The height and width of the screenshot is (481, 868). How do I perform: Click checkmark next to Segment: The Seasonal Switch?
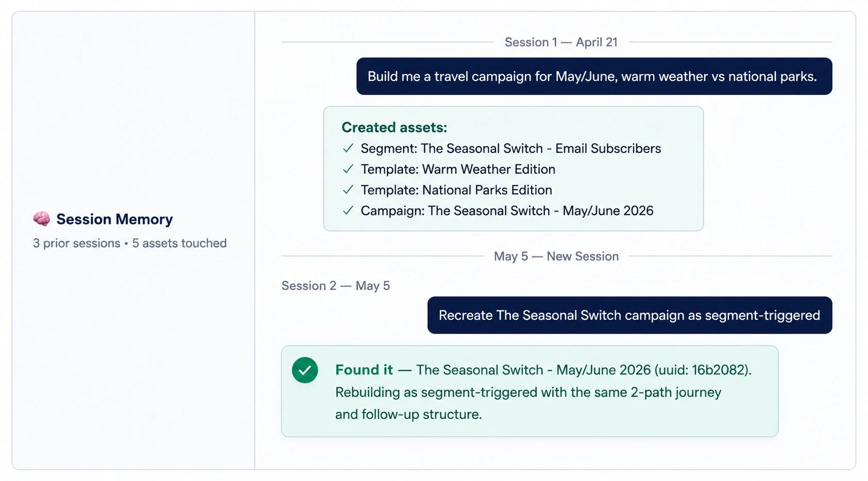click(x=348, y=148)
